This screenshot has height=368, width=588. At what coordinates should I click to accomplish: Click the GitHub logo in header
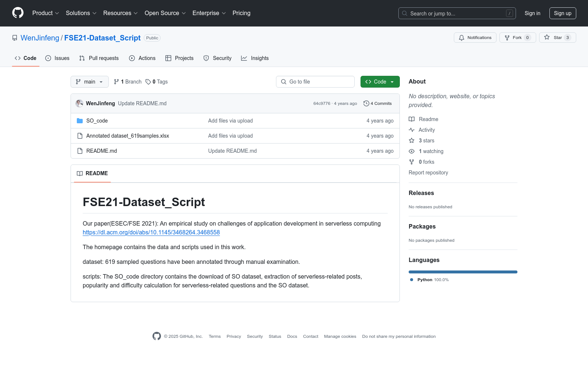[x=18, y=13]
